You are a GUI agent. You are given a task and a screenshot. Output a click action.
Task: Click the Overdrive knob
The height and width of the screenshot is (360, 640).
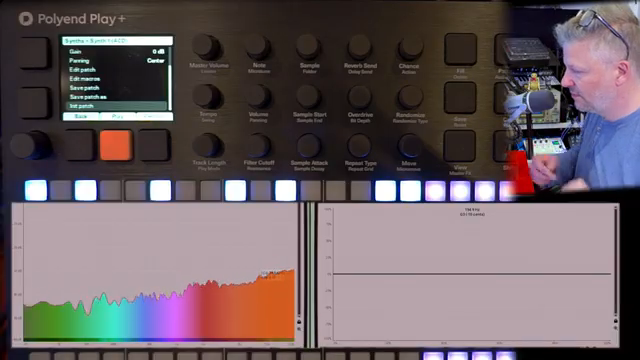360,97
